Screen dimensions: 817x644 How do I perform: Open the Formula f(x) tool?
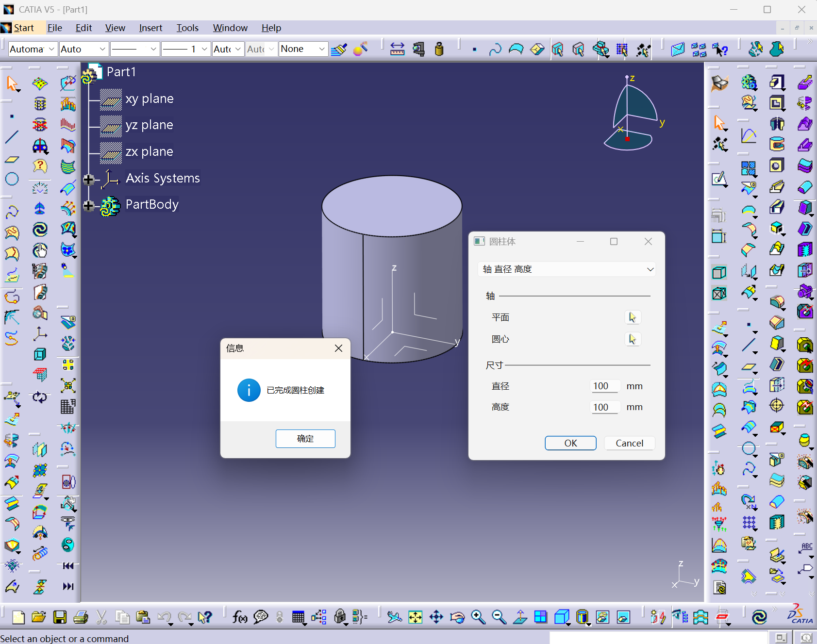tap(240, 617)
